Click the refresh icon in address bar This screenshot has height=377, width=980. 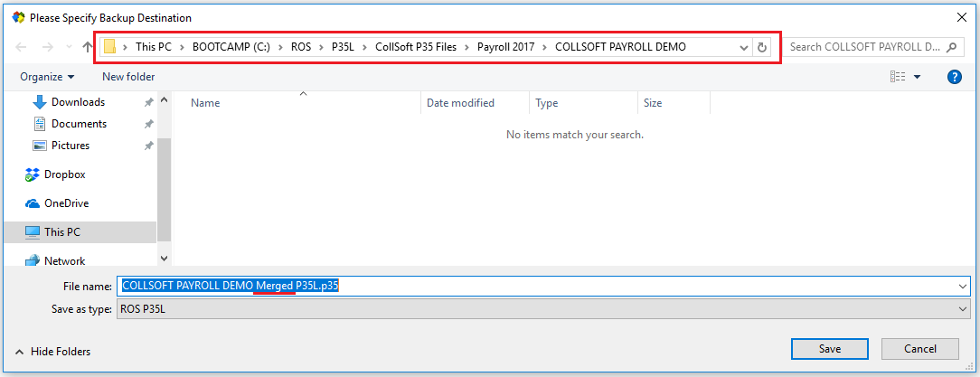coord(762,47)
